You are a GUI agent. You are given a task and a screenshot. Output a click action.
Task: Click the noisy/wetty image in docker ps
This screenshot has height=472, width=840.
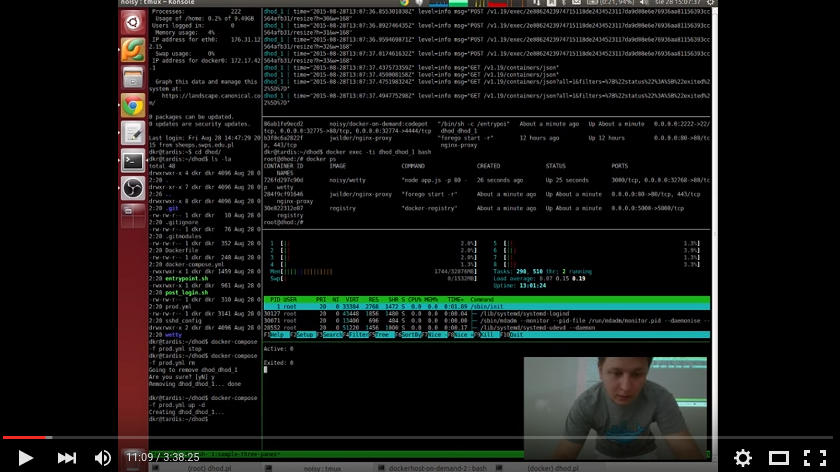(x=347, y=181)
